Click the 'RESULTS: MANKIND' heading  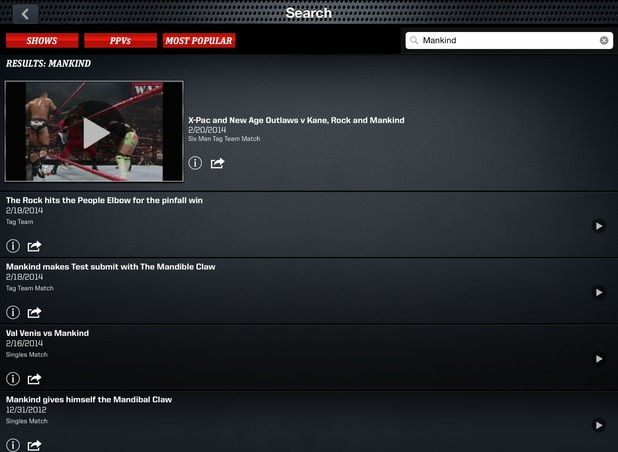[48, 63]
